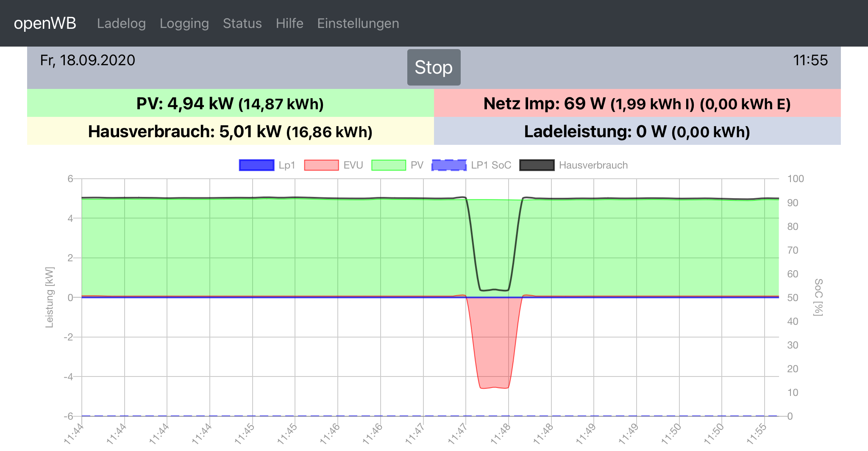The height and width of the screenshot is (451, 868).
Task: Click the 30 tick on the SoC axis
Action: pyautogui.click(x=793, y=345)
